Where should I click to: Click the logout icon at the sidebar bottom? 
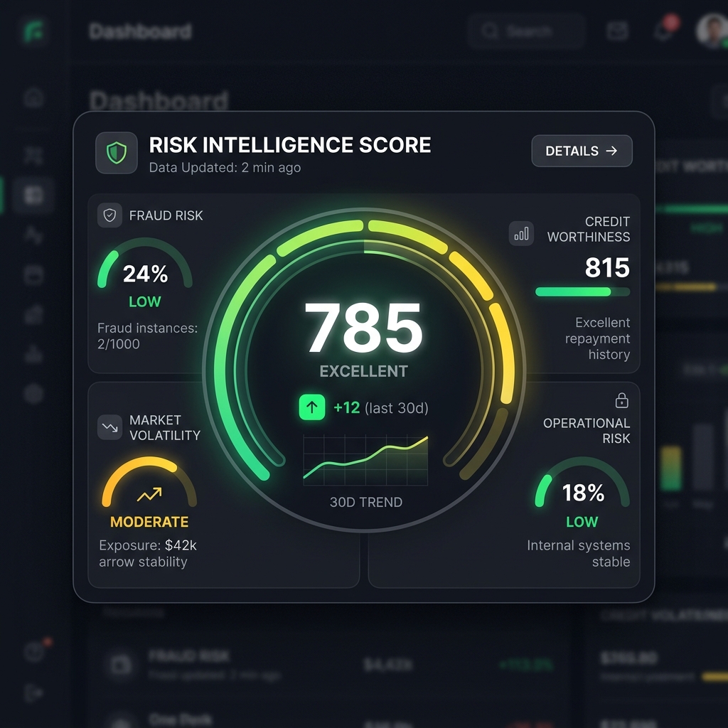33,693
